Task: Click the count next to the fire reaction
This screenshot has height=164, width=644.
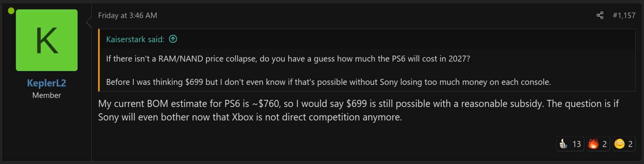Action: [x=604, y=144]
